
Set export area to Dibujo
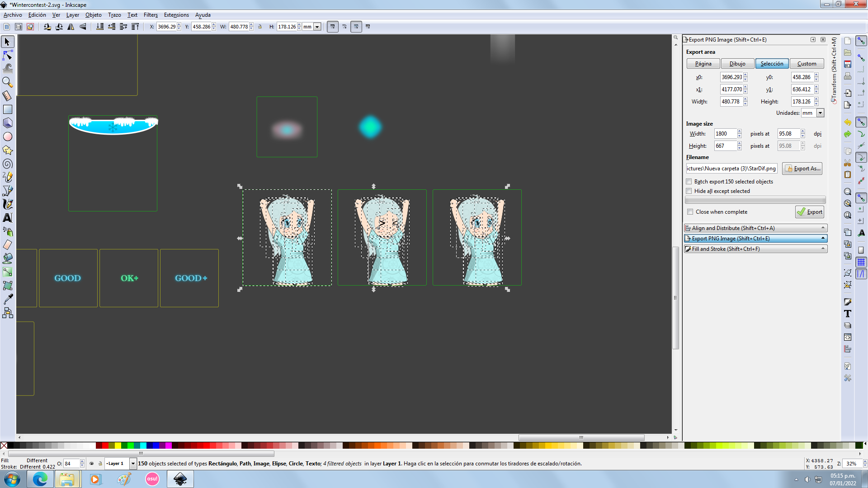tap(737, 64)
